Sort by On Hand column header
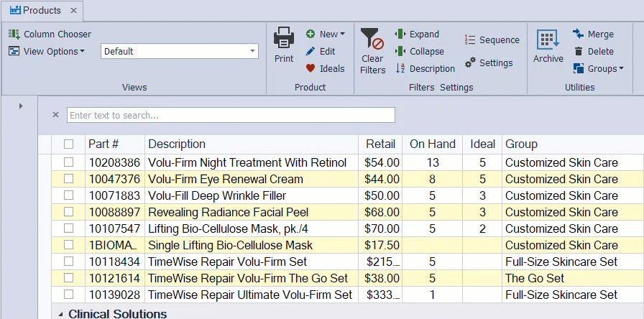Image resolution: width=644 pixels, height=319 pixels. tap(432, 144)
